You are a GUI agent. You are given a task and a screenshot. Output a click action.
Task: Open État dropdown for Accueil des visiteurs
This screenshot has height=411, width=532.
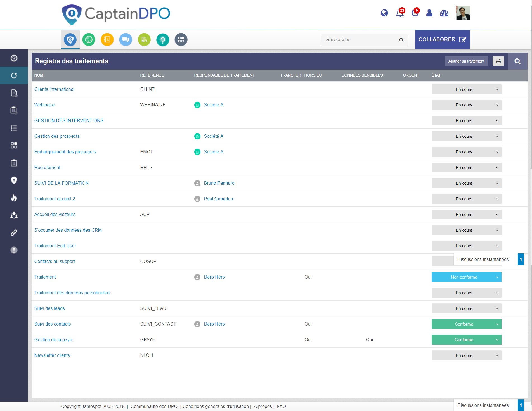(466, 215)
